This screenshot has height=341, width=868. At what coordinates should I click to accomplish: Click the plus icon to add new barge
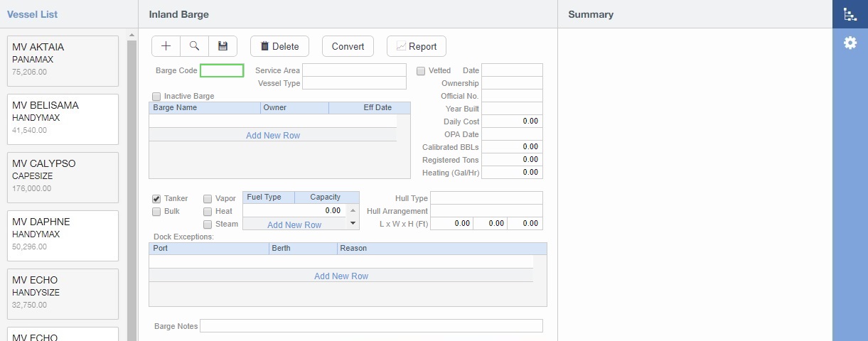166,46
